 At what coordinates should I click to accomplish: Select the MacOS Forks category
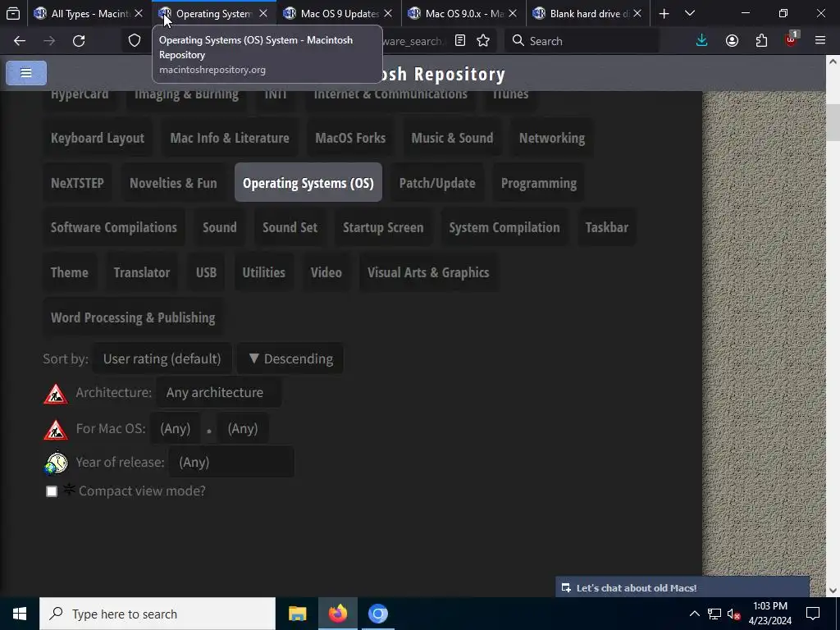[350, 138]
